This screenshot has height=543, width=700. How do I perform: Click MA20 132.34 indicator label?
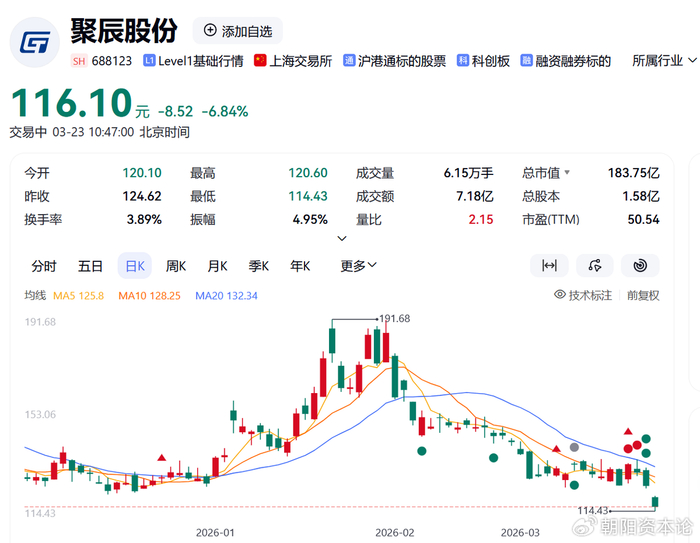[x=226, y=296]
